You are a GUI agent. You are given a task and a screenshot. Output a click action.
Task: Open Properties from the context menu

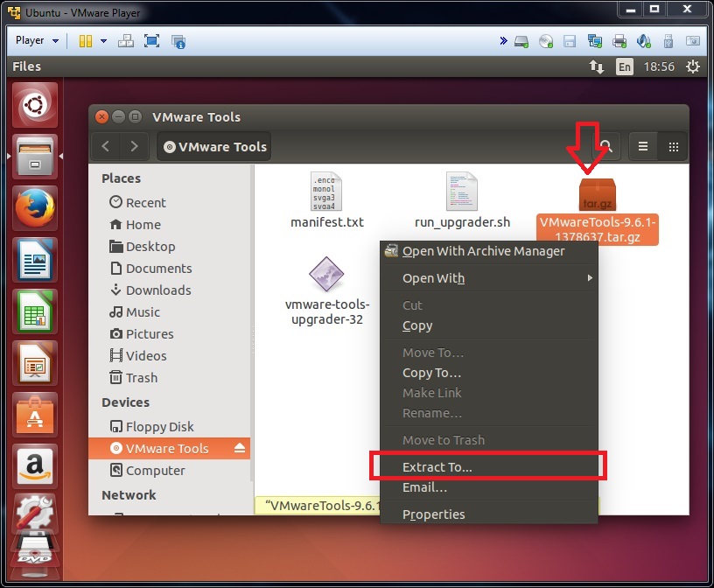click(x=489, y=514)
